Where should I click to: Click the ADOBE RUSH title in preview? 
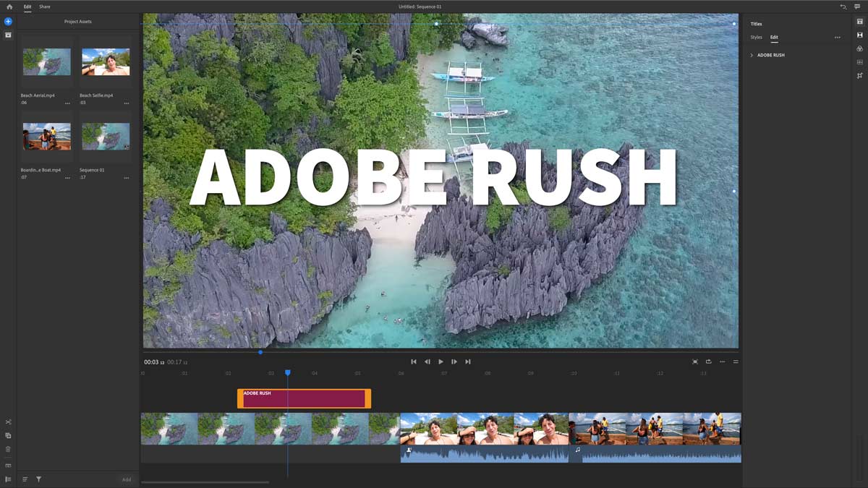pos(433,179)
